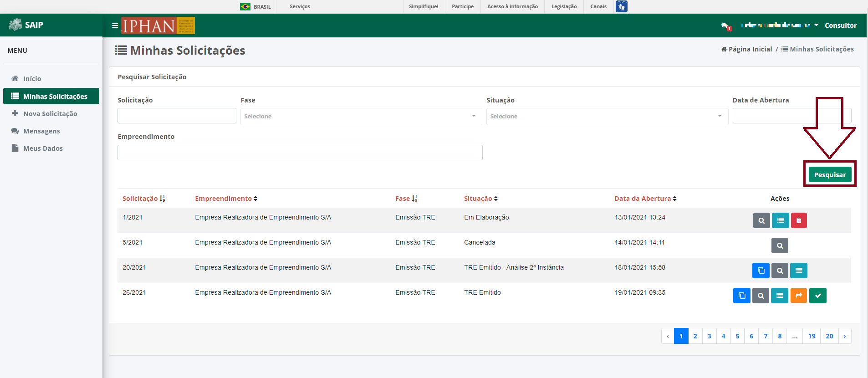Go to page 8 of results
Screen dimensions: 868x378
tap(780, 336)
